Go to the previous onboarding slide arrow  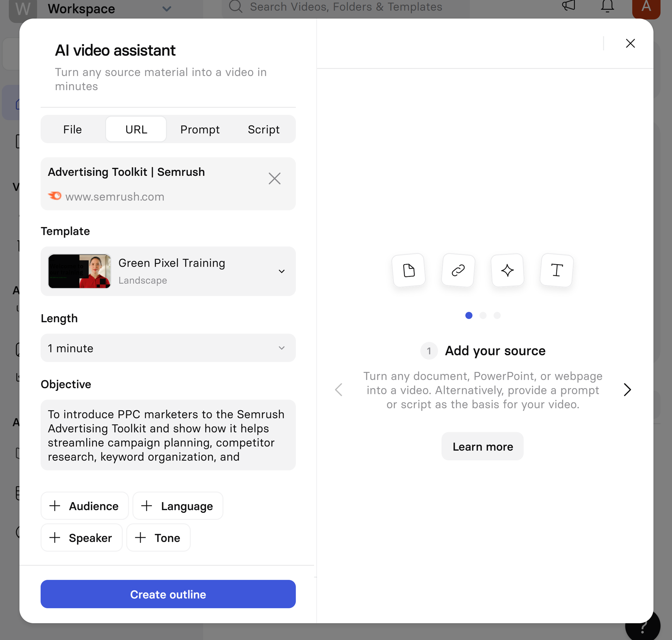[339, 390]
